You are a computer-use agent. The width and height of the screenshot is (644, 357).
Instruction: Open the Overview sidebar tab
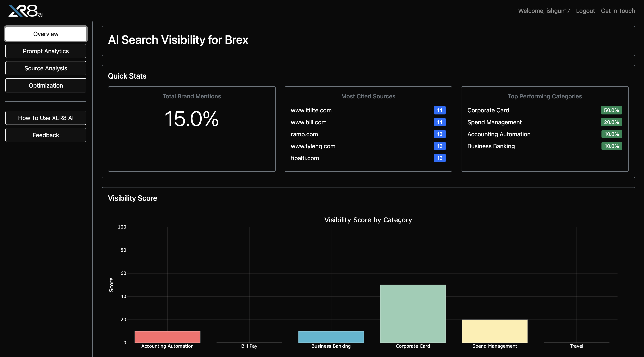point(46,34)
